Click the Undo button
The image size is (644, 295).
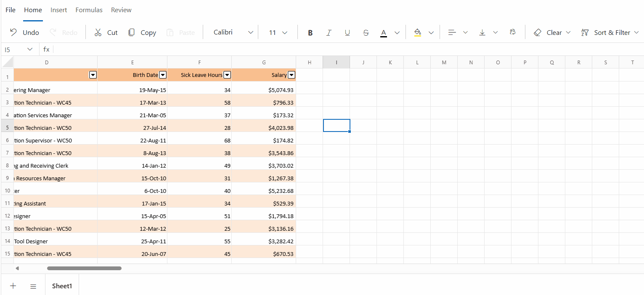pyautogui.click(x=24, y=32)
